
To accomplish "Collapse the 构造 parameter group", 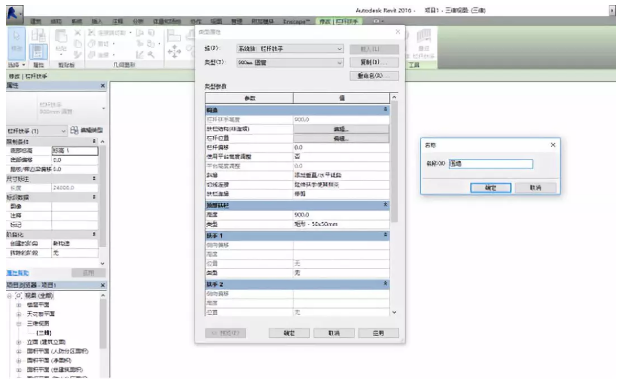I will 385,109.
